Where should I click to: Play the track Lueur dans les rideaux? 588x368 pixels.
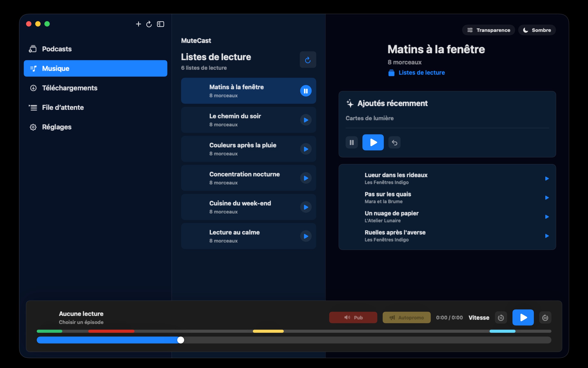pyautogui.click(x=547, y=178)
